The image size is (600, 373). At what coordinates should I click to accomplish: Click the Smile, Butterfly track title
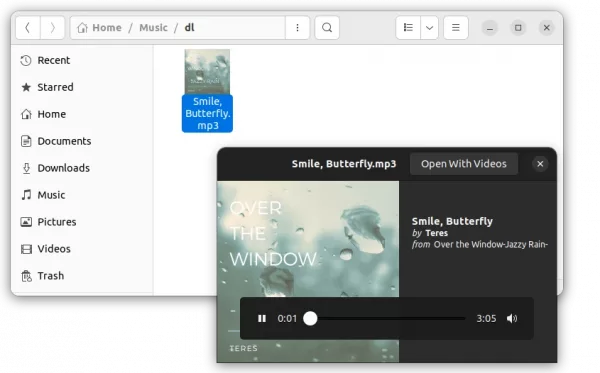pos(452,221)
